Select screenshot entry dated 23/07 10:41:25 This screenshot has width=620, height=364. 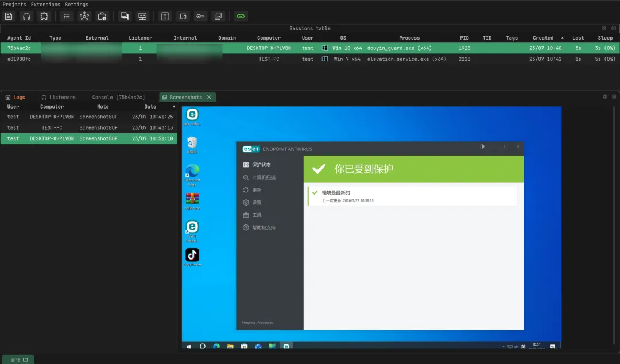88,117
